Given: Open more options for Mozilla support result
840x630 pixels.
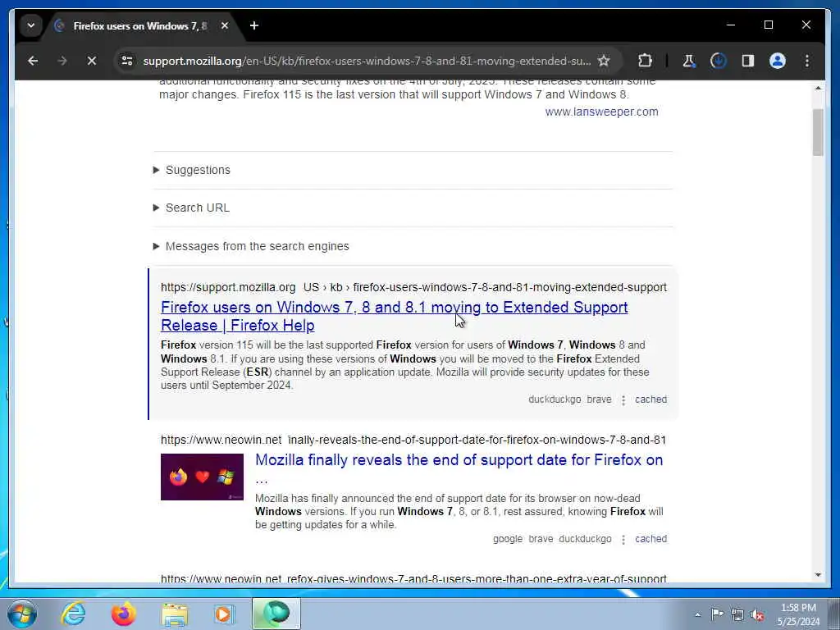Looking at the screenshot, I should pyautogui.click(x=623, y=400).
